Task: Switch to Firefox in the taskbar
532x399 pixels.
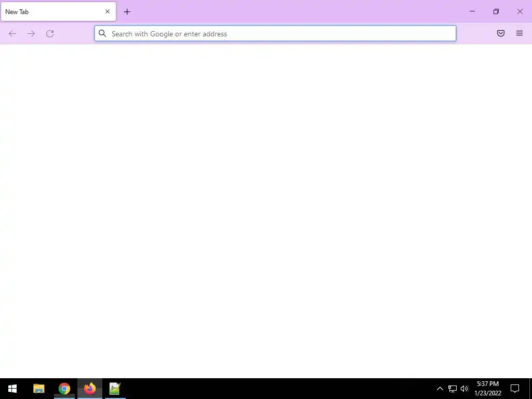Action: (x=90, y=389)
